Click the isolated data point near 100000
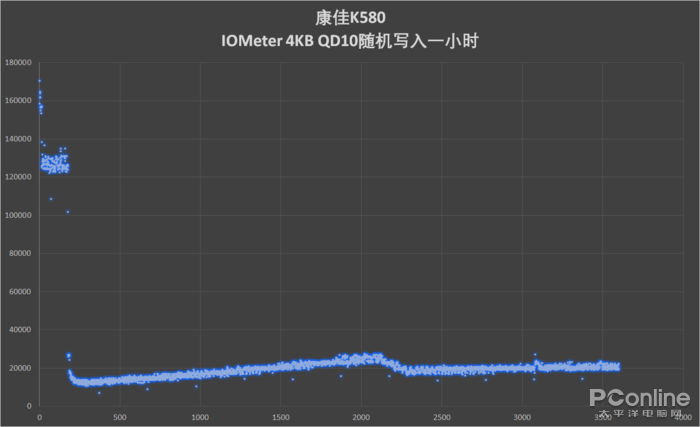This screenshot has width=700, height=427. pyautogui.click(x=67, y=212)
